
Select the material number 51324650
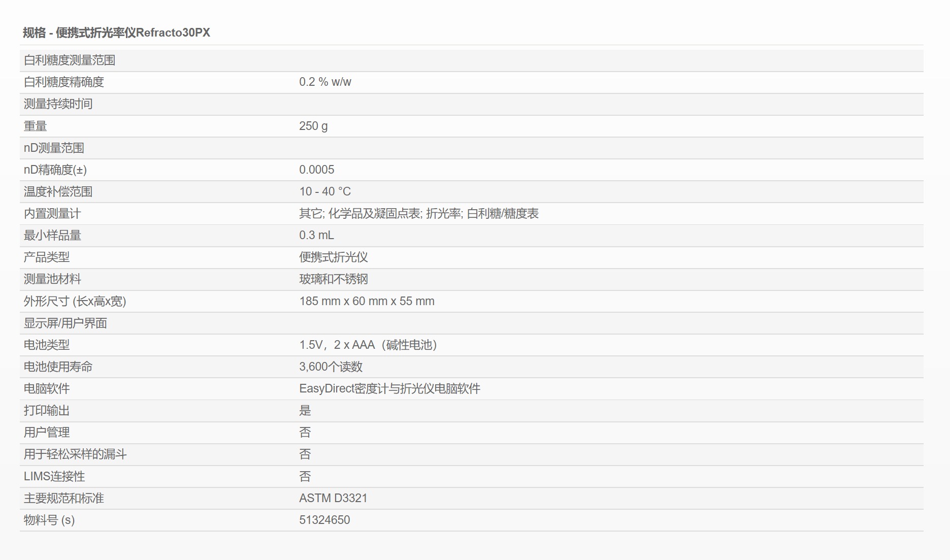[x=324, y=520]
